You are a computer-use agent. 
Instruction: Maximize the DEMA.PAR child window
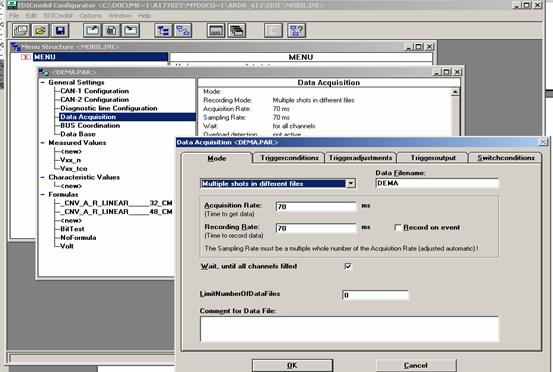446,72
